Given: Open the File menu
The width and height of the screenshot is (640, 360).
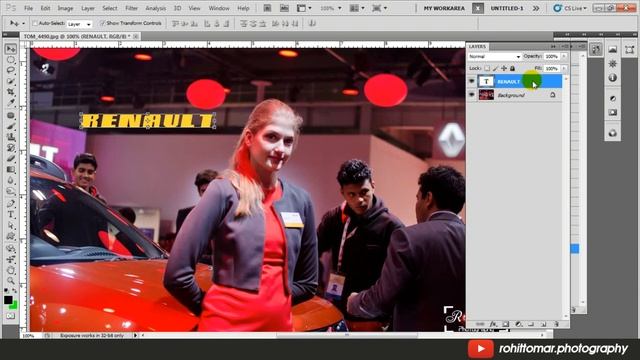Looking at the screenshot, I should [28, 8].
